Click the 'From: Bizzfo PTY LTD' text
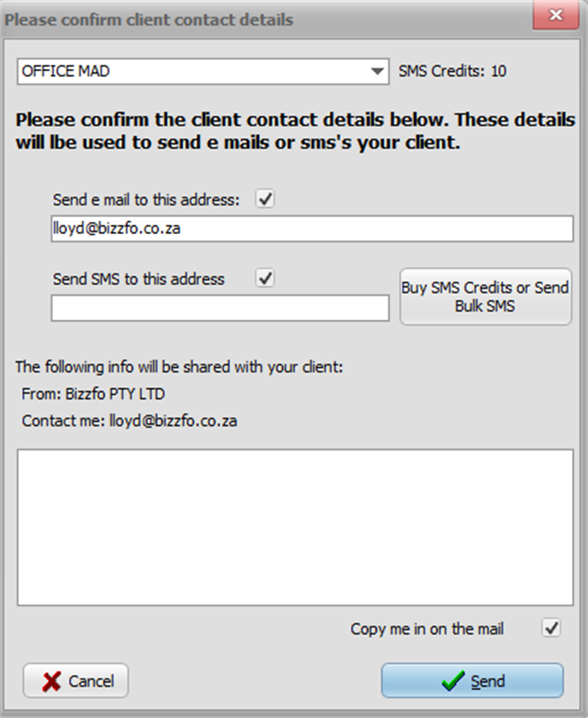 [94, 394]
